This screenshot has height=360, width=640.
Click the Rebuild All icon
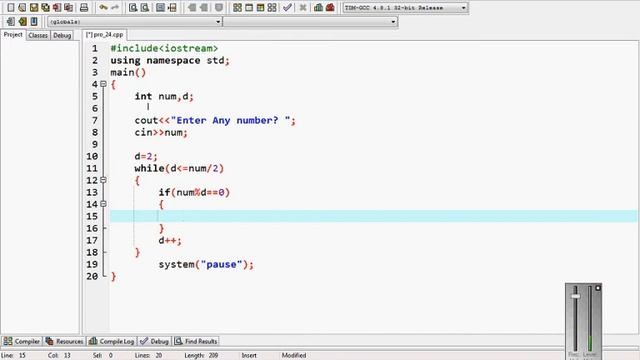coord(272,7)
